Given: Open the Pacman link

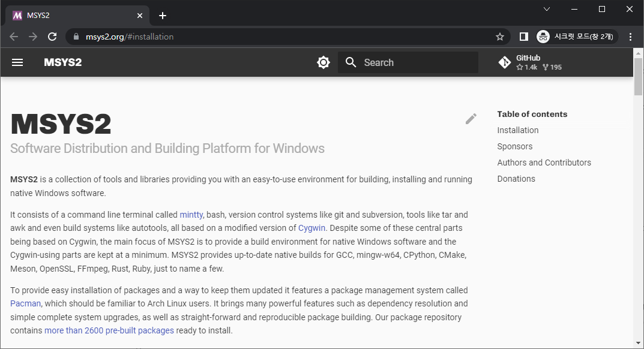Looking at the screenshot, I should (x=25, y=303).
